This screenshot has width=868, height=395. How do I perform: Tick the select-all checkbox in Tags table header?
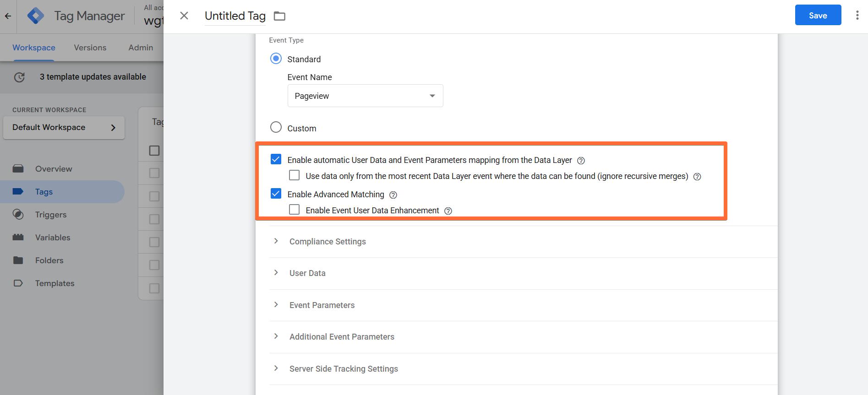coord(154,151)
